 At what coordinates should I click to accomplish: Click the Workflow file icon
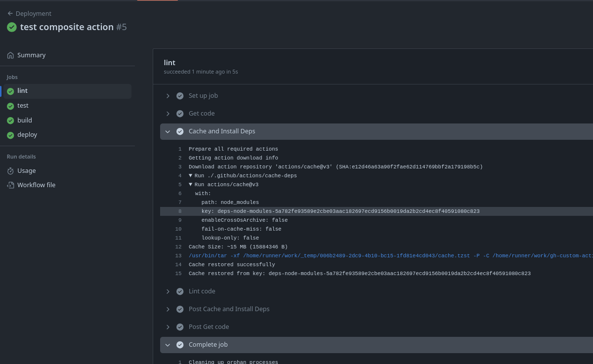(10, 185)
